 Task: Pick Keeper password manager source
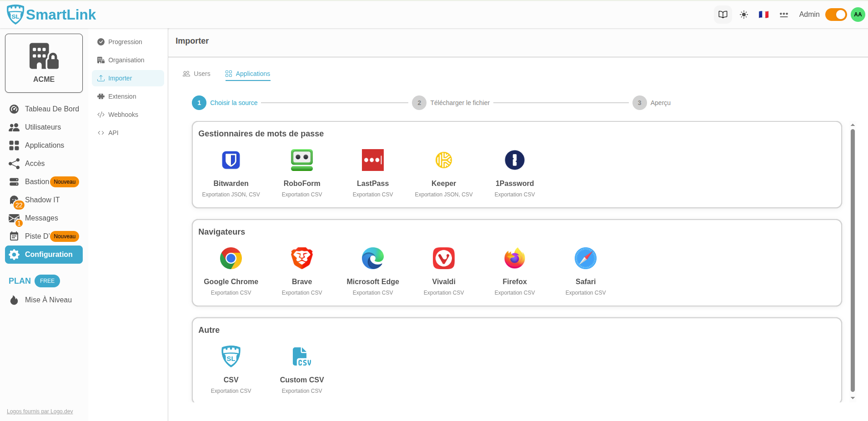point(443,160)
